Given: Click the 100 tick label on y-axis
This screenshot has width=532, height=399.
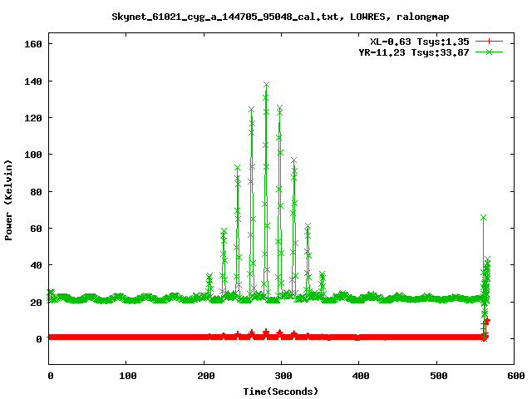Looking at the screenshot, I should coord(33,155).
